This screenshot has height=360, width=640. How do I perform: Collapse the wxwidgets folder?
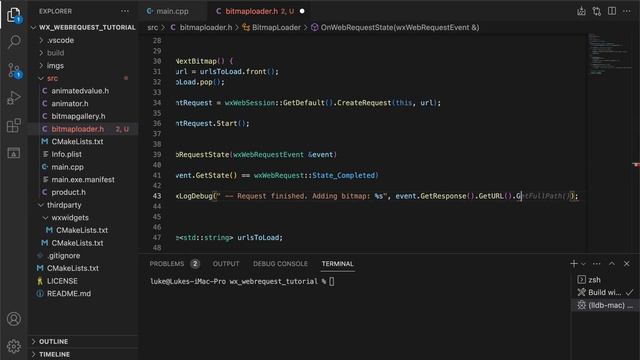(x=83, y=218)
